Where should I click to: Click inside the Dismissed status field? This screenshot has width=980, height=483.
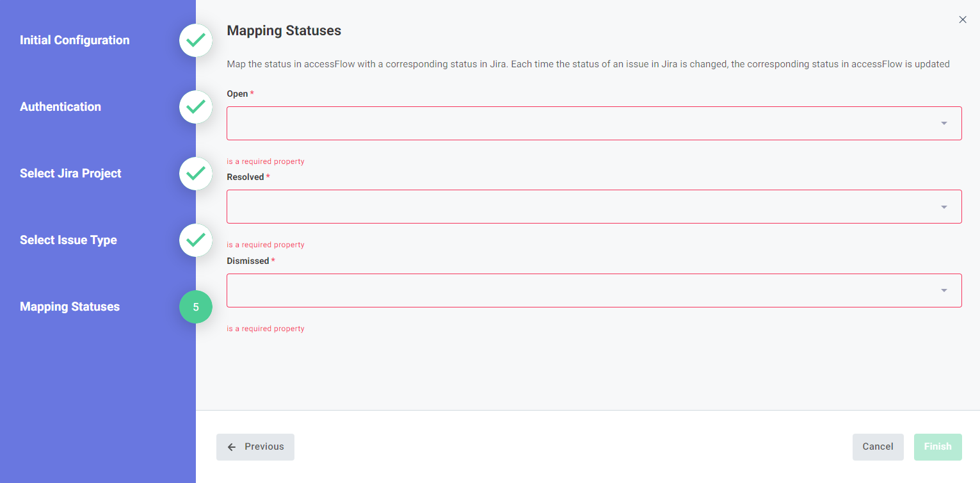pos(576,290)
